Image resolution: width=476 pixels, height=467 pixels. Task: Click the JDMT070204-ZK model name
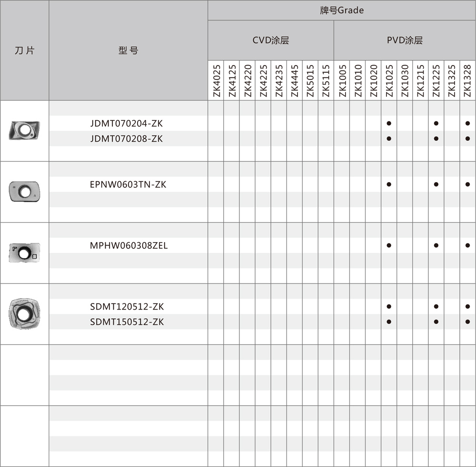[126, 124]
